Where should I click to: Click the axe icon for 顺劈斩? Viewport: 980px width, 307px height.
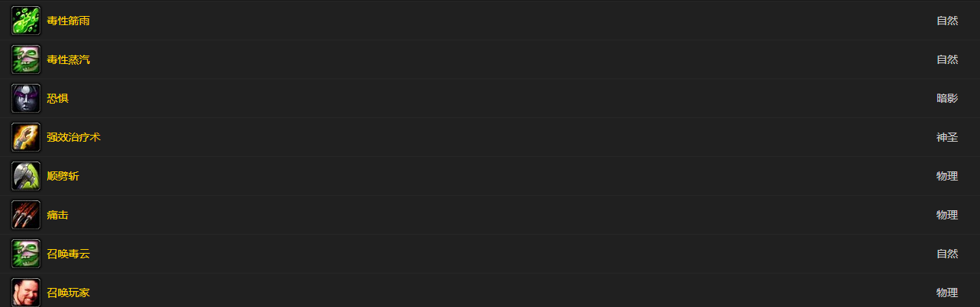tap(26, 176)
